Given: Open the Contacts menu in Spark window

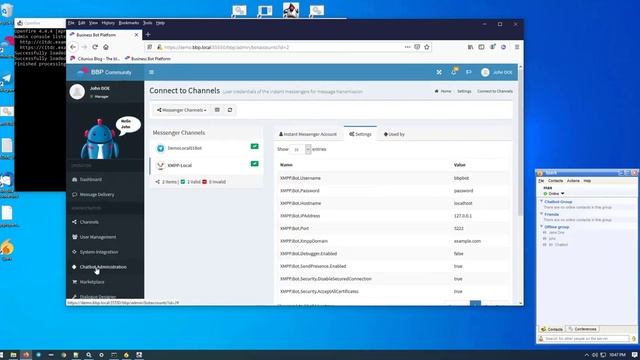Looking at the screenshot, I should pos(555,180).
